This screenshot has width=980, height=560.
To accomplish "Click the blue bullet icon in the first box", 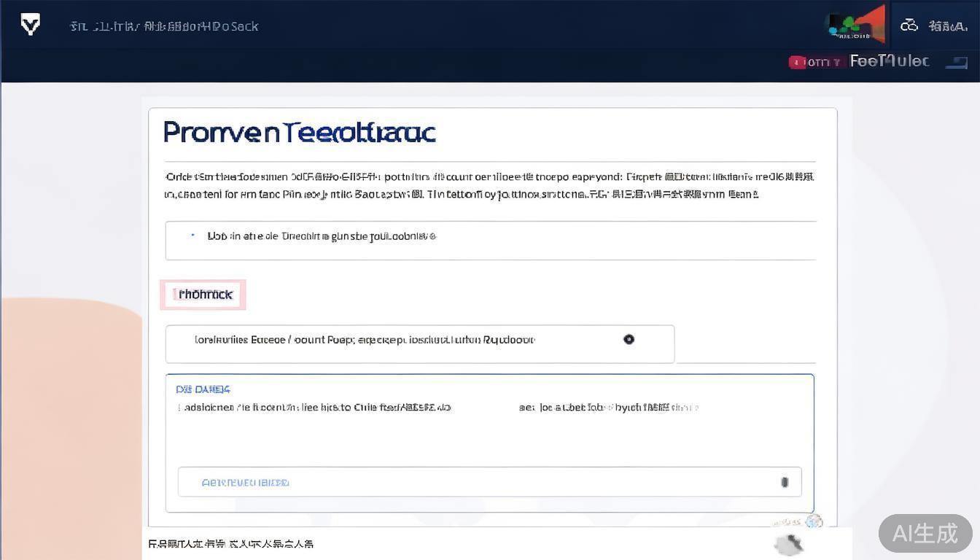I will pos(192,236).
